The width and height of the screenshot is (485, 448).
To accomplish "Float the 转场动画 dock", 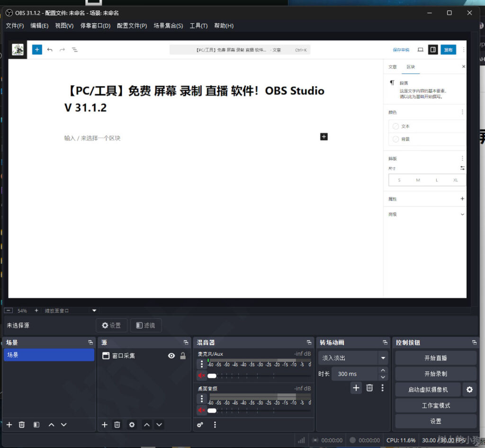I will 385,342.
